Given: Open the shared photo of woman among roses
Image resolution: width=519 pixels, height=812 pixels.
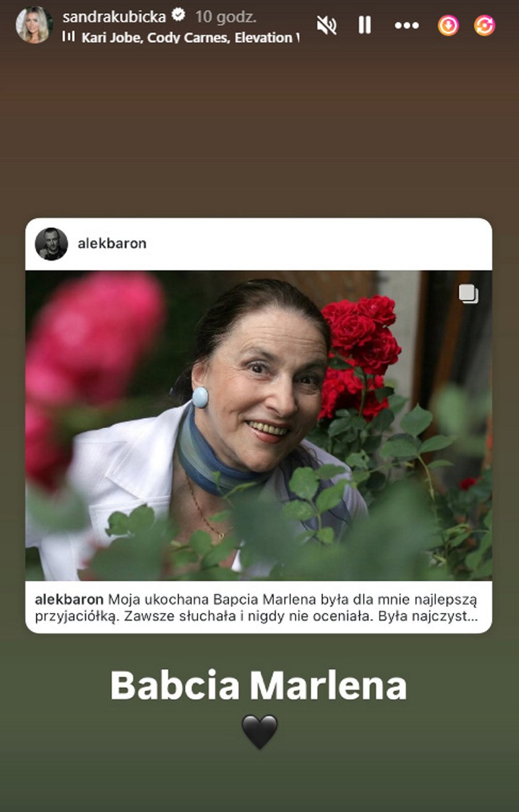Looking at the screenshot, I should point(259,425).
